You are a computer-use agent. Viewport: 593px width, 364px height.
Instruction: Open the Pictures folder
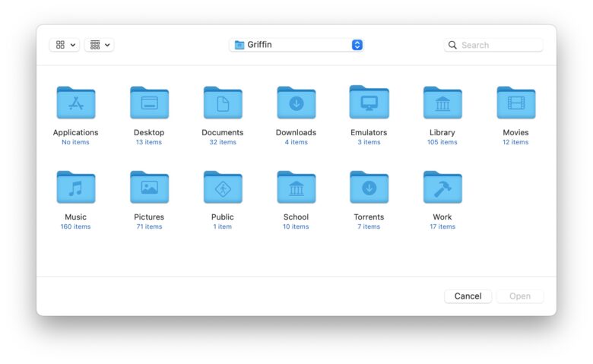coord(149,188)
